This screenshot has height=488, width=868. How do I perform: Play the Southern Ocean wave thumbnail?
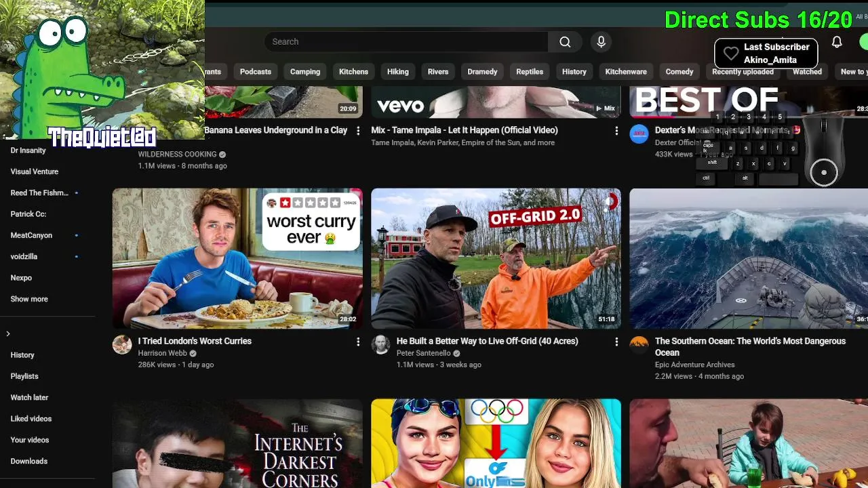click(749, 258)
